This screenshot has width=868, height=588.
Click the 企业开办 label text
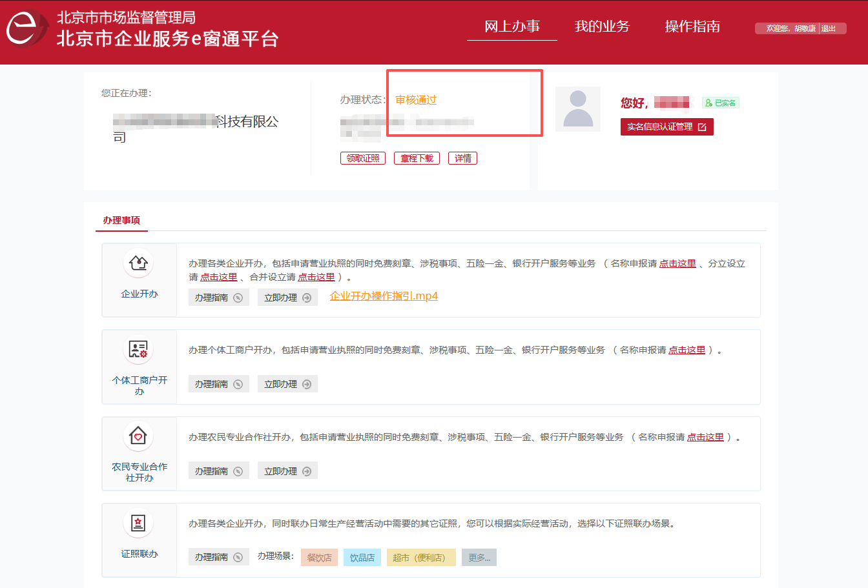pyautogui.click(x=139, y=294)
